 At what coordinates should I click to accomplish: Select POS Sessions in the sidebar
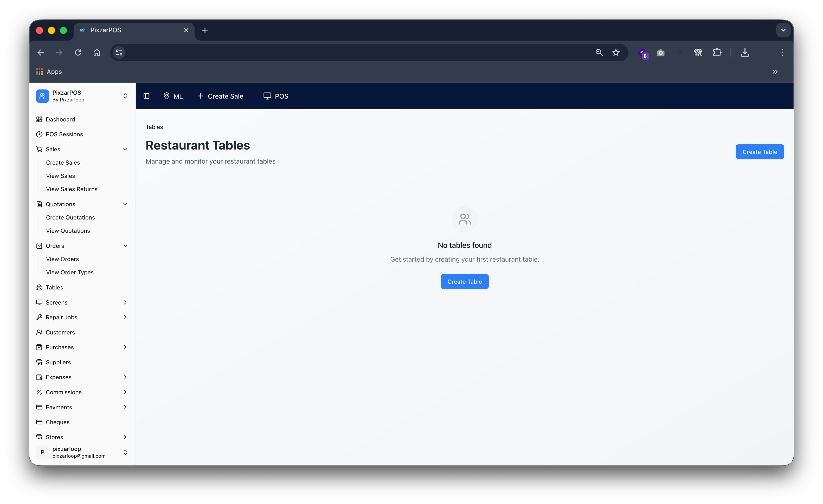click(64, 134)
